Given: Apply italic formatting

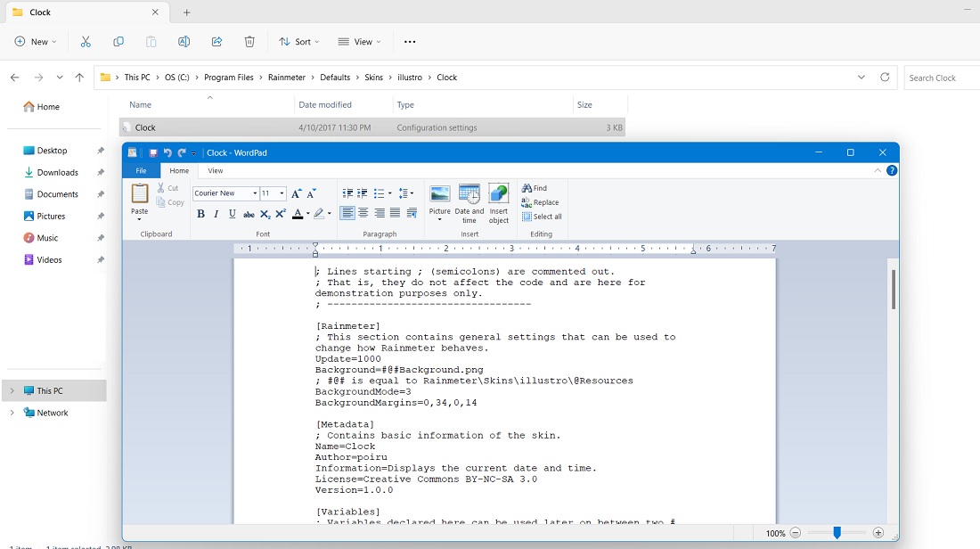Looking at the screenshot, I should coord(215,214).
